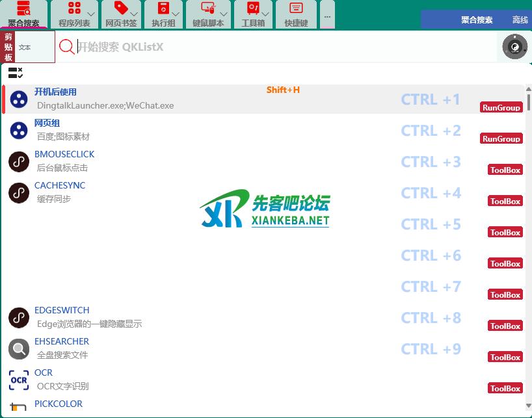Open the 聚合搜索 tab
532x418 pixels.
[x=23, y=14]
